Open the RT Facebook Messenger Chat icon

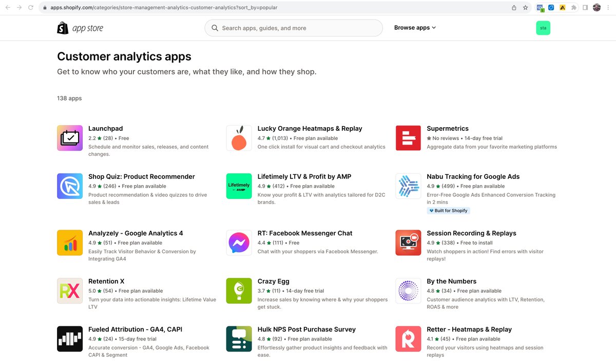(x=239, y=242)
